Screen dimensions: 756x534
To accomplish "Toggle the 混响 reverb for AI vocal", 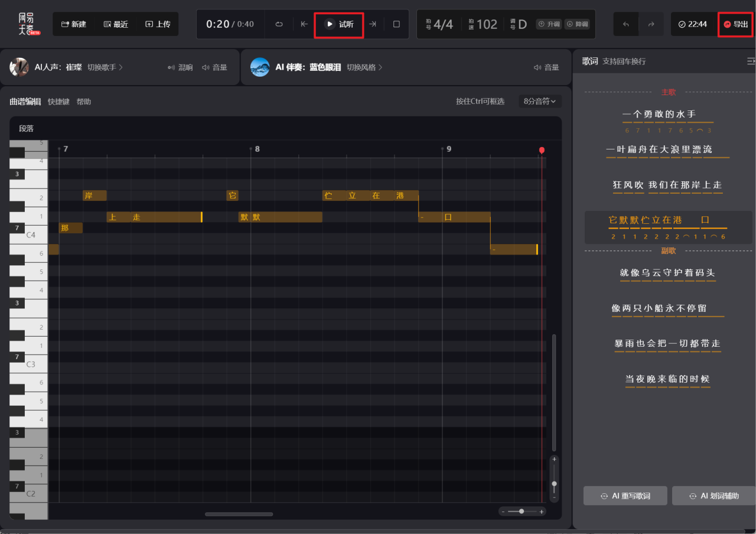I will click(180, 67).
